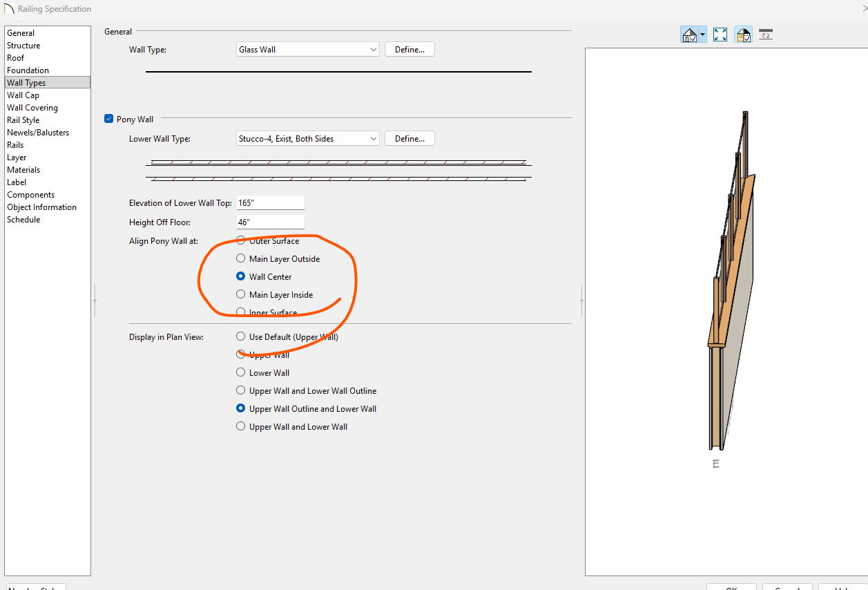Click Define next to Lower Wall Type
Viewport: 868px width, 590px height.
[409, 139]
